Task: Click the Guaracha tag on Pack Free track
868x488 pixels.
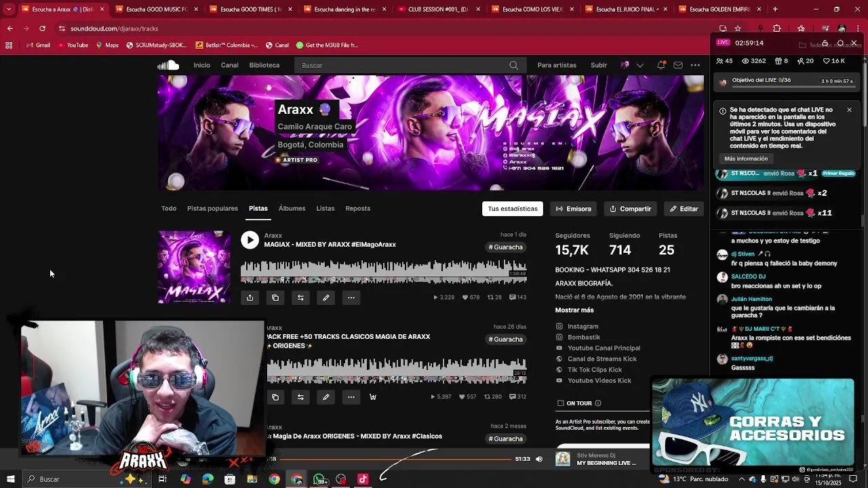Action: pos(506,340)
